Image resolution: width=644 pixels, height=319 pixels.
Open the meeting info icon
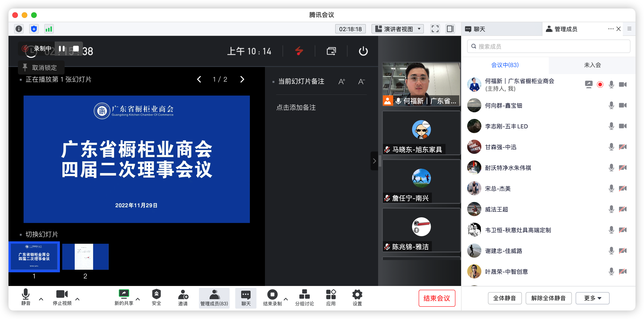point(19,29)
